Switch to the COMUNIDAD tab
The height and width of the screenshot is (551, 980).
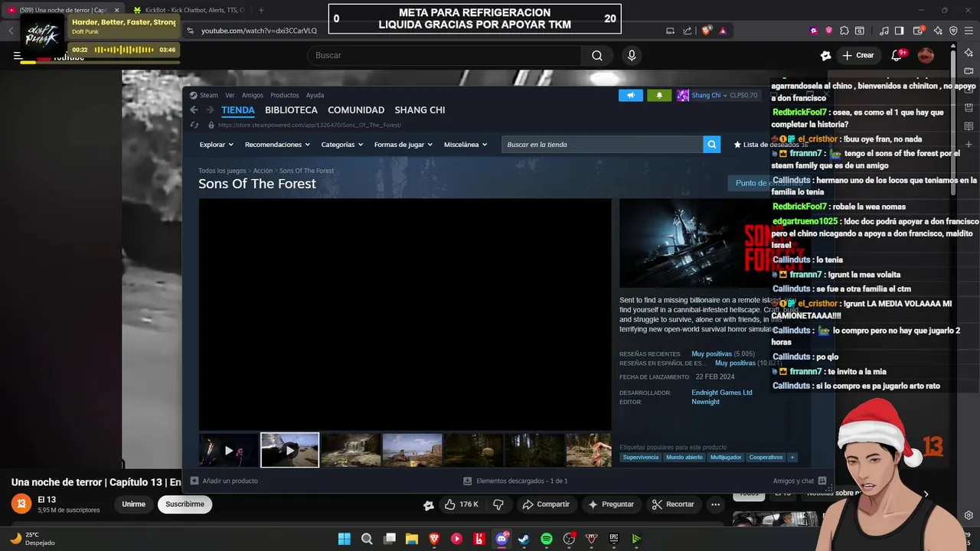click(356, 110)
